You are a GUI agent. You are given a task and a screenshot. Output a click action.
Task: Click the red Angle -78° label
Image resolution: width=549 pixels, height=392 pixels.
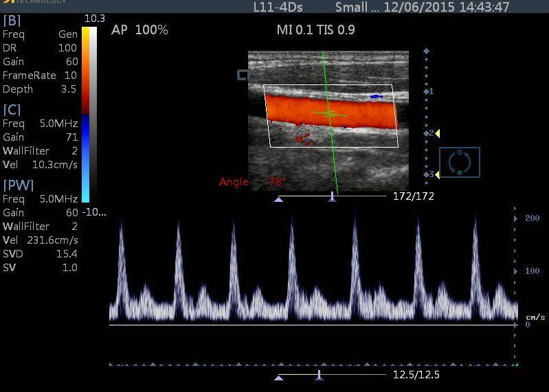pyautogui.click(x=252, y=182)
